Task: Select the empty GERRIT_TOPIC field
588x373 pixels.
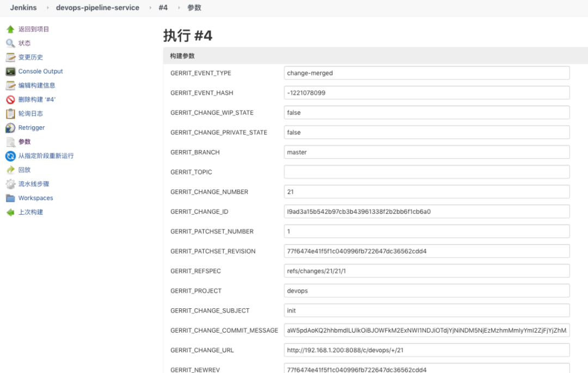Action: tap(426, 171)
